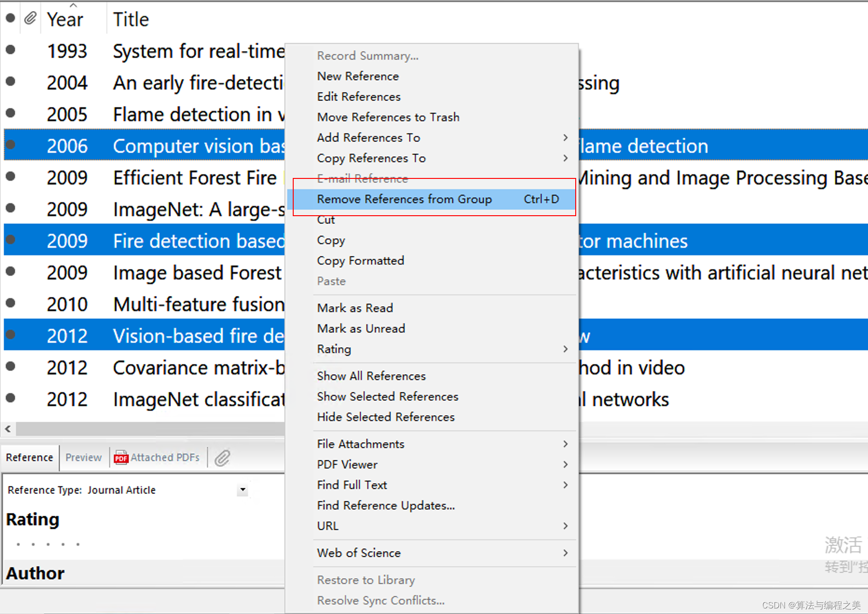
Task: Choose Show All References
Action: 432,376
